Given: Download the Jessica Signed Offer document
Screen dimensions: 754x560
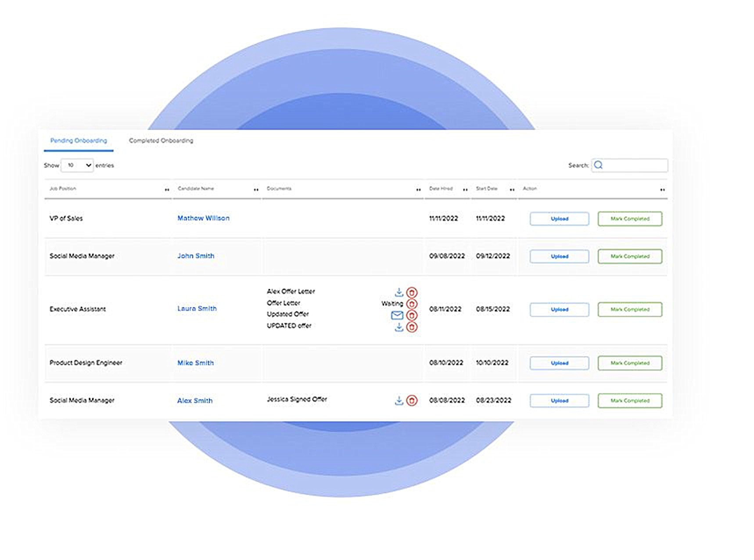Looking at the screenshot, I should [x=399, y=400].
